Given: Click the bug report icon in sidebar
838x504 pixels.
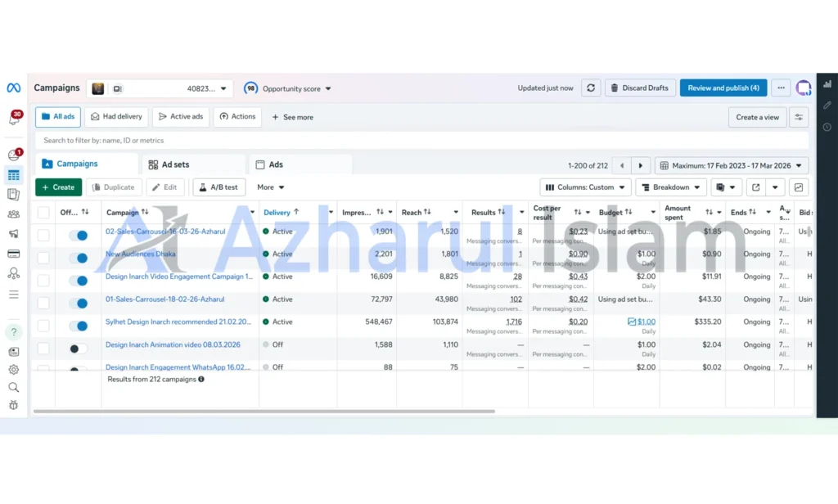Looking at the screenshot, I should [13, 405].
